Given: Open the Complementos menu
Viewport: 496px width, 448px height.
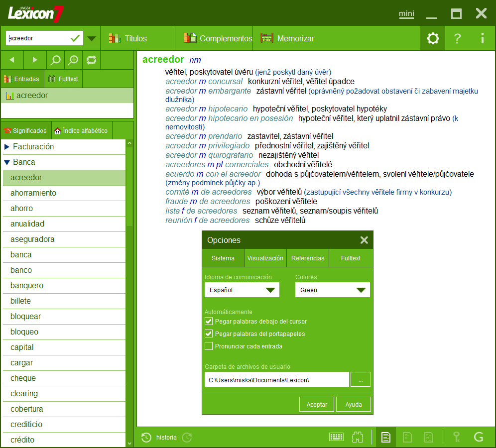Looking at the screenshot, I should pyautogui.click(x=214, y=38).
